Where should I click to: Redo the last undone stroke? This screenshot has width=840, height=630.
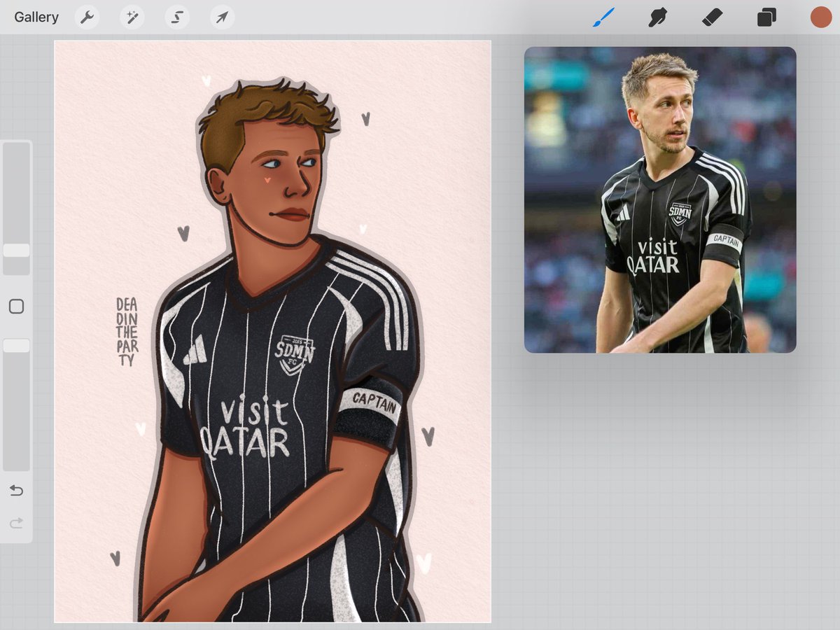coord(16,523)
